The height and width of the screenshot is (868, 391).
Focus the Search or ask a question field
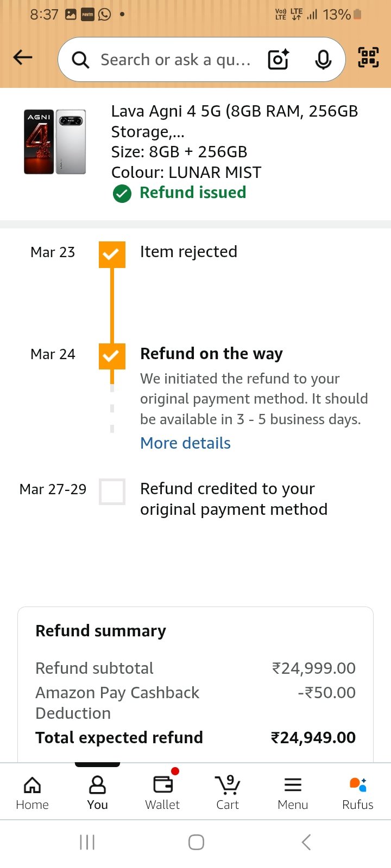(x=175, y=60)
